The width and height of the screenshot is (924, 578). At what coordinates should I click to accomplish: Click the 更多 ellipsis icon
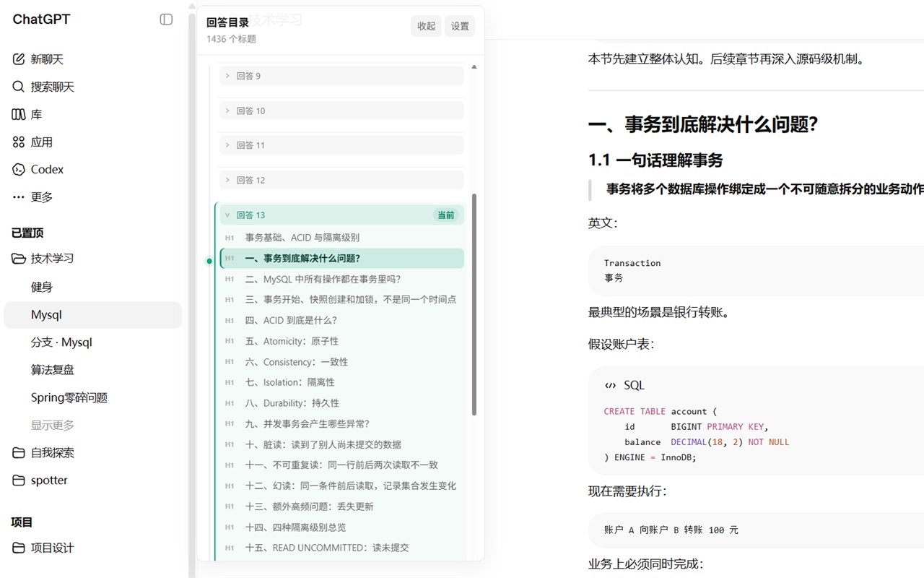(19, 197)
